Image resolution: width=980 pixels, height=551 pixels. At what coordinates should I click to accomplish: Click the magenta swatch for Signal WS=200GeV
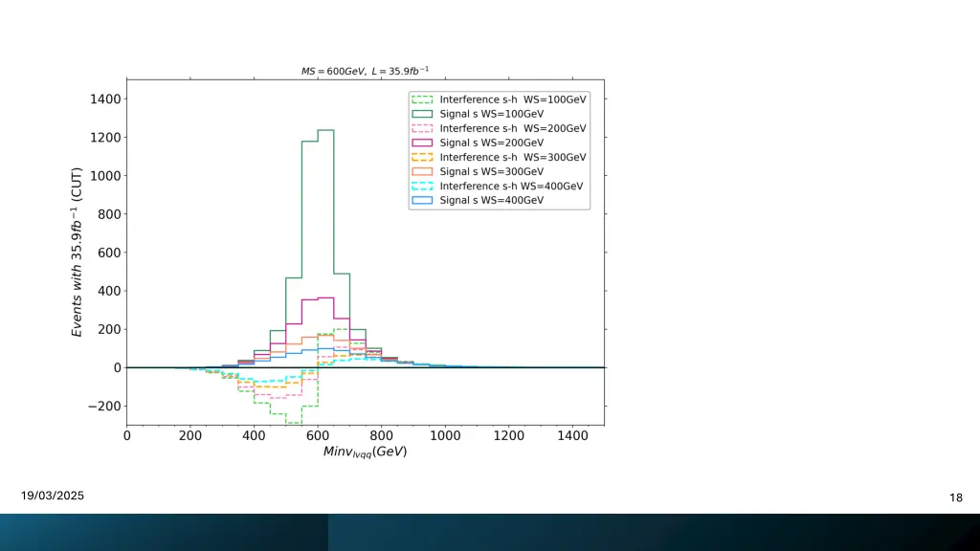click(422, 143)
